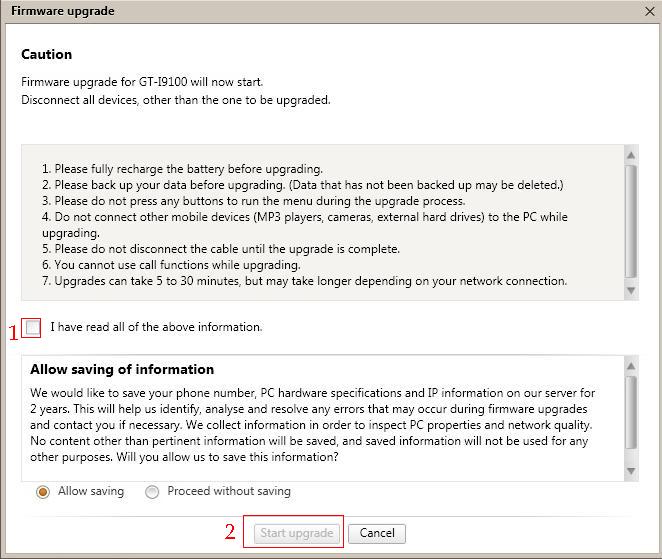Click up arrow of caution list scrollbar
The width and height of the screenshot is (662, 559).
(631, 155)
